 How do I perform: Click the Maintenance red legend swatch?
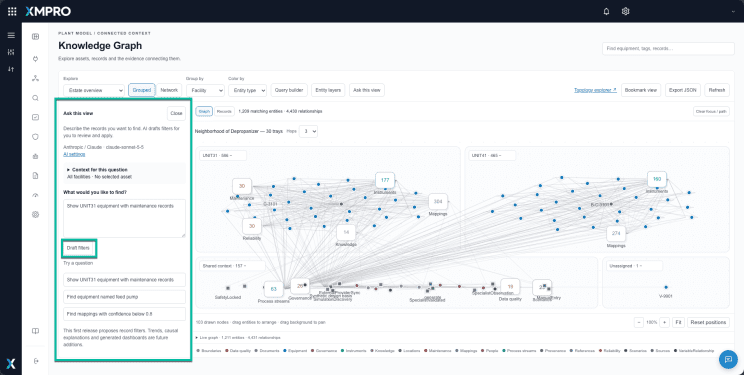[426, 351]
